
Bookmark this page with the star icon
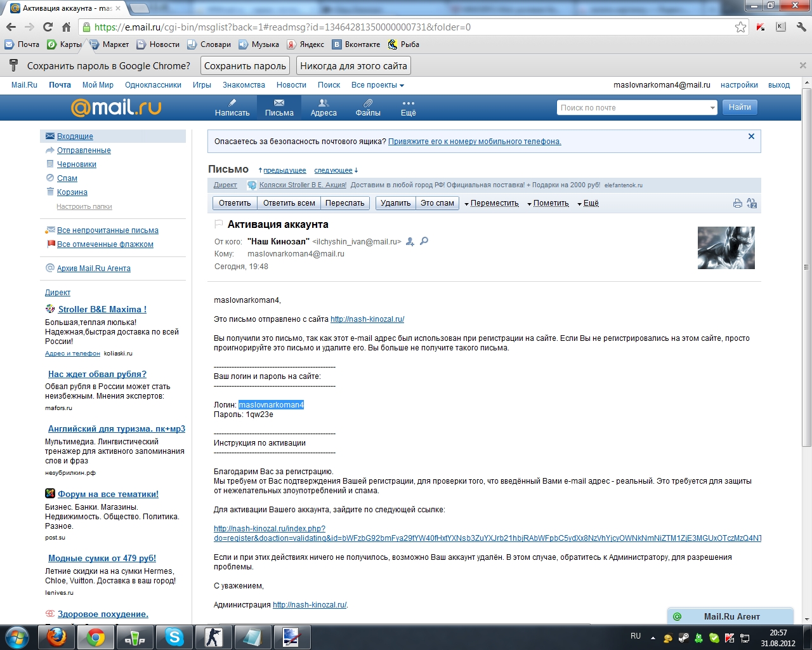coord(740,27)
